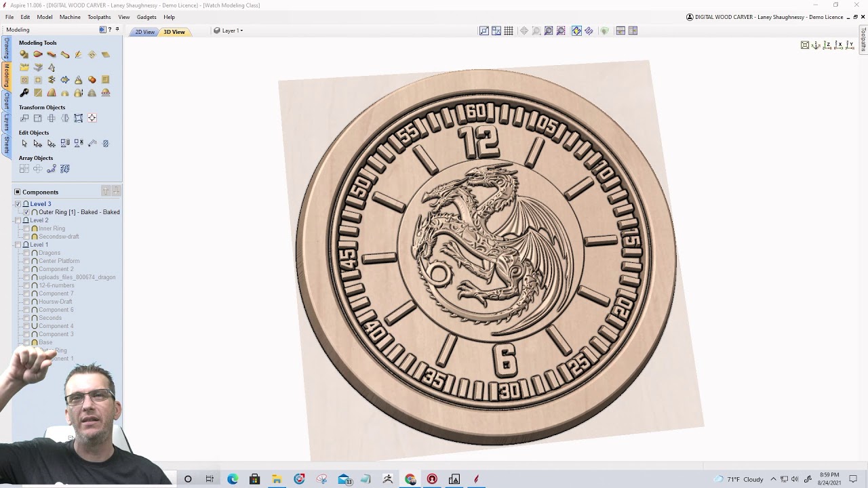
Task: Choose the Node Editing tool
Action: click(x=38, y=143)
